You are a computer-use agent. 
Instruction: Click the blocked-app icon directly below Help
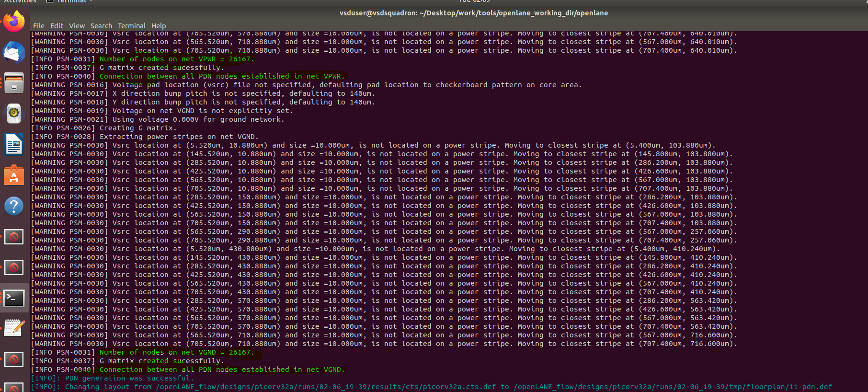[14, 237]
